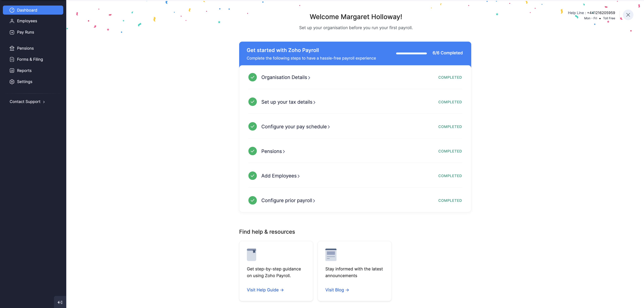Click the 6/6 Completed label
This screenshot has height=308, width=644.
pyautogui.click(x=447, y=53)
